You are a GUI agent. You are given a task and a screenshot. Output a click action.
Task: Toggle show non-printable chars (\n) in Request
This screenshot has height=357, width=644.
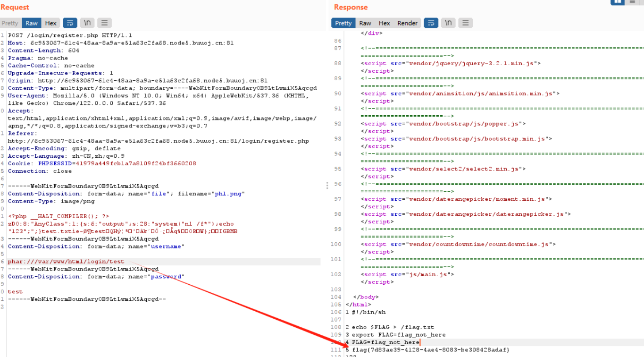(x=87, y=23)
